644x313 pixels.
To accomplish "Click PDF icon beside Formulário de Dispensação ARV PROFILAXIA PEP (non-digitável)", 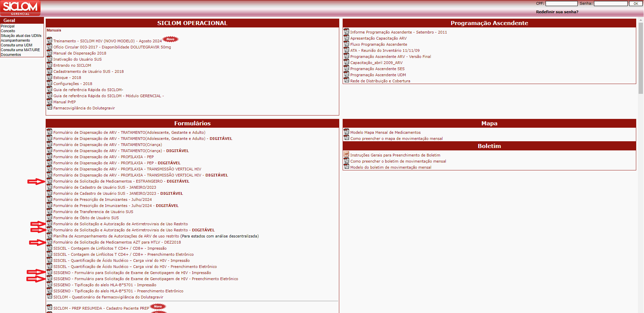I will [x=49, y=156].
